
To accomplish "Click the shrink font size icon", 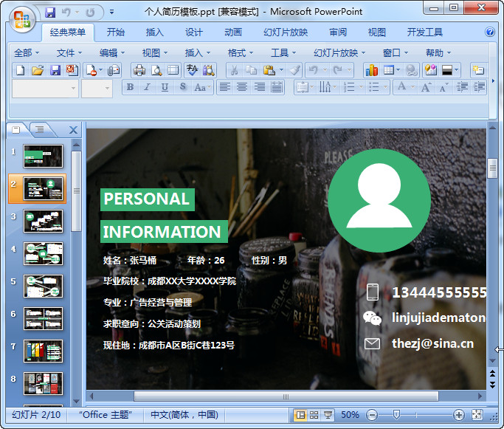I will 443,87.
